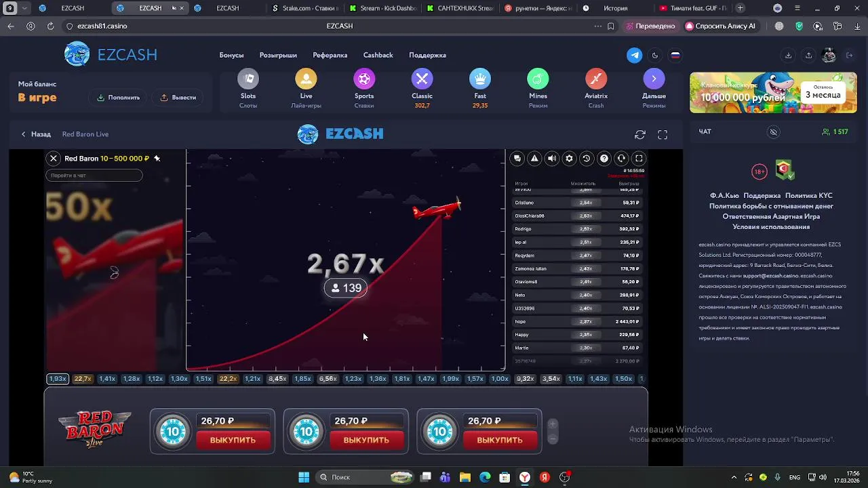This screenshot has width=868, height=488.
Task: Select the 22,7x history multiplier chip
Action: point(83,379)
